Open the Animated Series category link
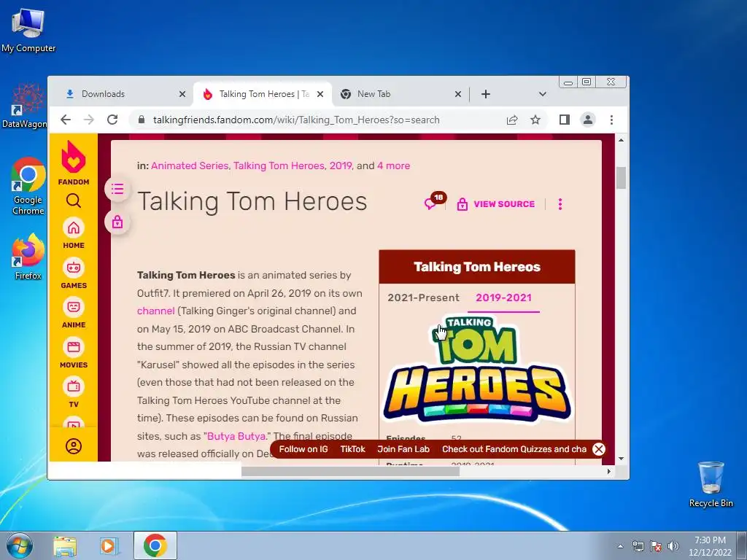 point(190,166)
